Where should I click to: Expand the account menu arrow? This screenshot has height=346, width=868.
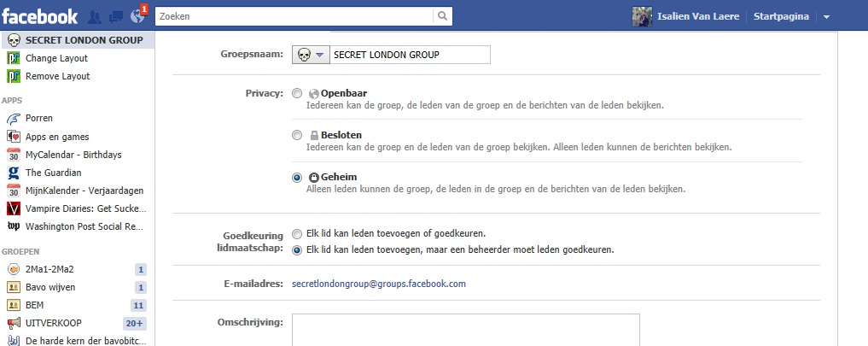click(x=826, y=17)
